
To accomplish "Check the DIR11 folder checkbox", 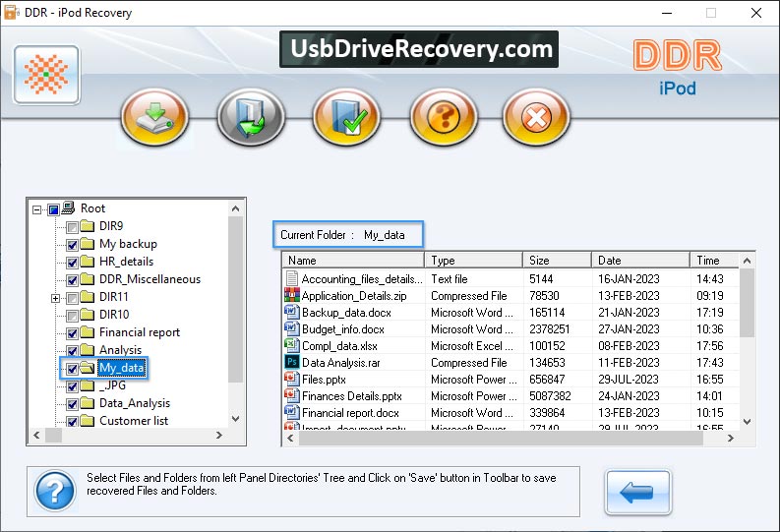I will coord(72,298).
